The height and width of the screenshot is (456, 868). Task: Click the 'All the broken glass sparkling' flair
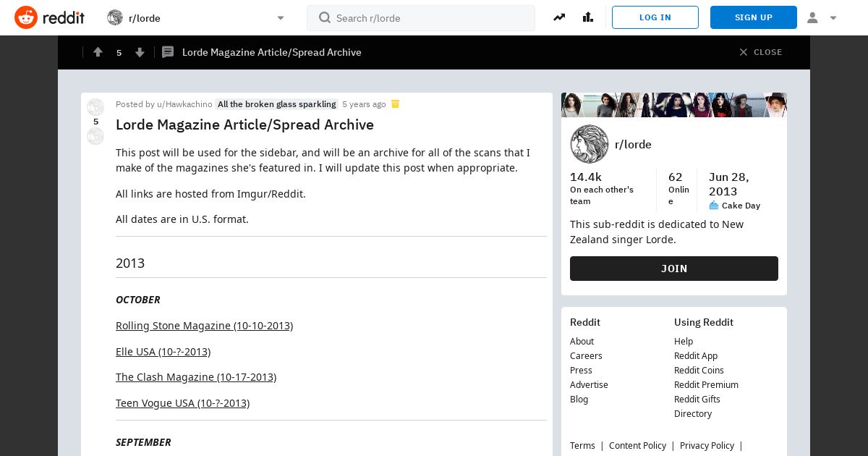[277, 104]
